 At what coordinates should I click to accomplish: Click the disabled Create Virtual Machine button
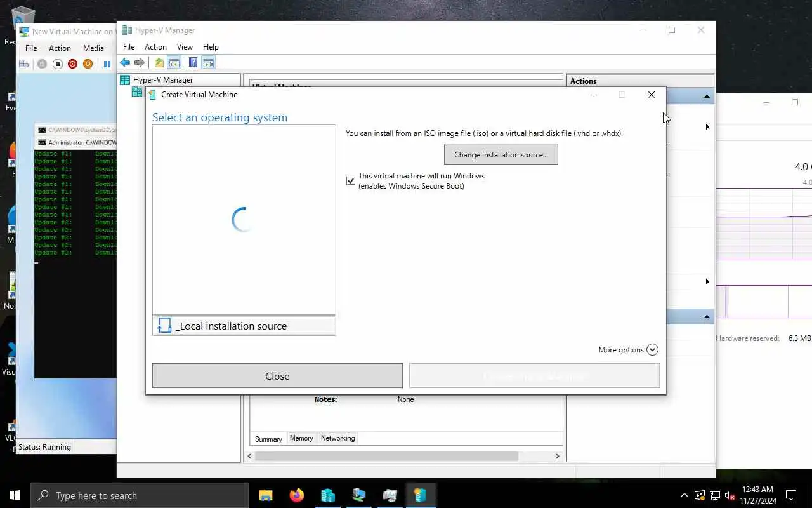pos(534,376)
